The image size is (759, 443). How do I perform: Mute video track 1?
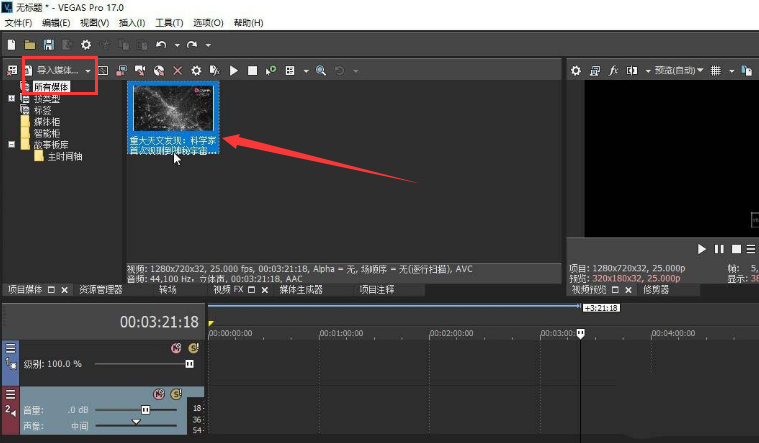(x=176, y=348)
